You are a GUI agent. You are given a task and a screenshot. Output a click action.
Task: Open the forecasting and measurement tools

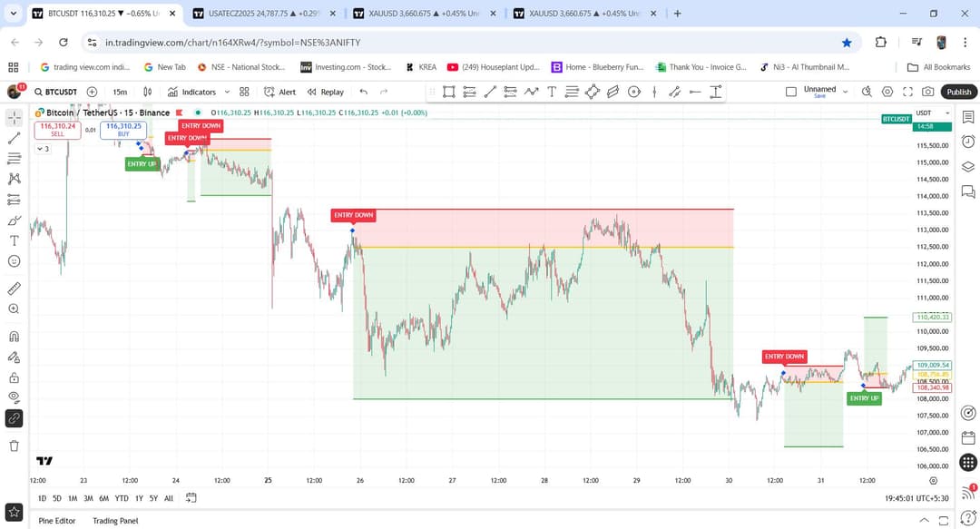[x=14, y=200]
